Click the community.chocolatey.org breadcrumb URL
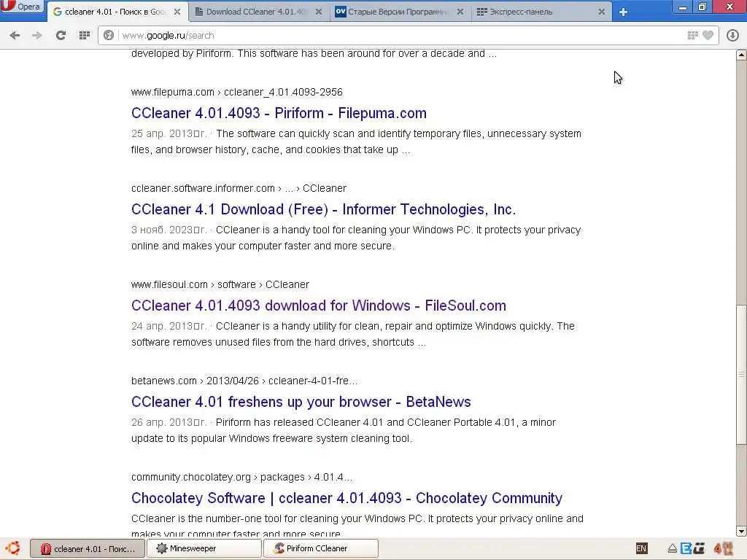Image resolution: width=747 pixels, height=560 pixels. 241,477
